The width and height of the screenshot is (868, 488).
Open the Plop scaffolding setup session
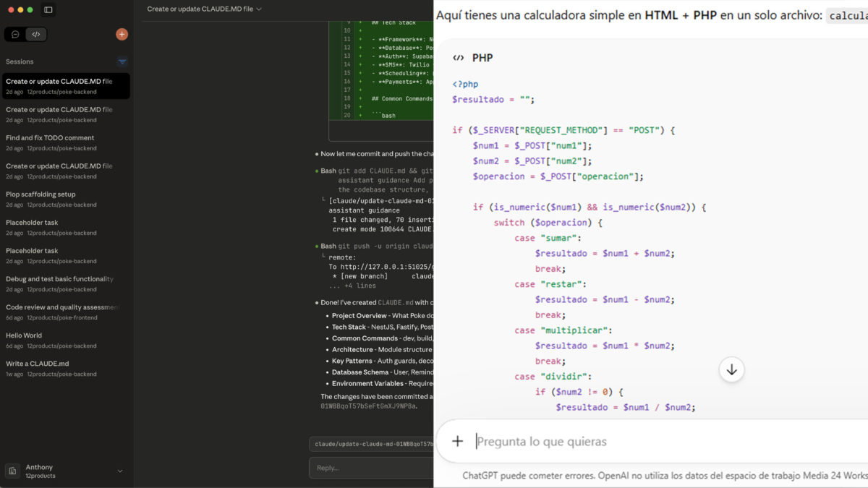tap(67, 199)
